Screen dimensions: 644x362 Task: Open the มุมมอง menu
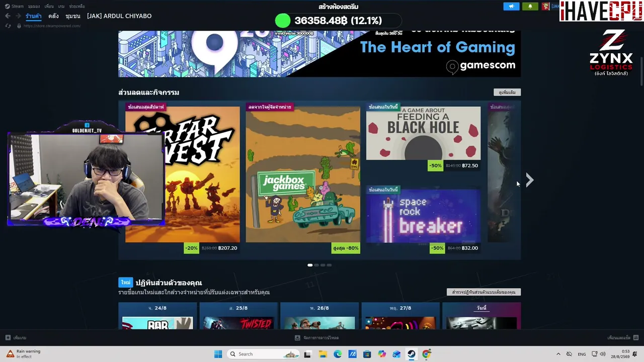coord(34,6)
